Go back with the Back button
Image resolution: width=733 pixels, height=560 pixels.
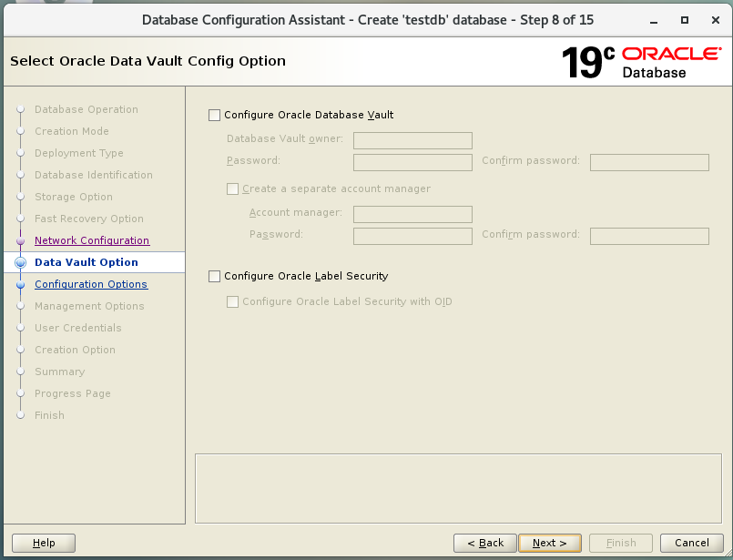pyautogui.click(x=484, y=543)
